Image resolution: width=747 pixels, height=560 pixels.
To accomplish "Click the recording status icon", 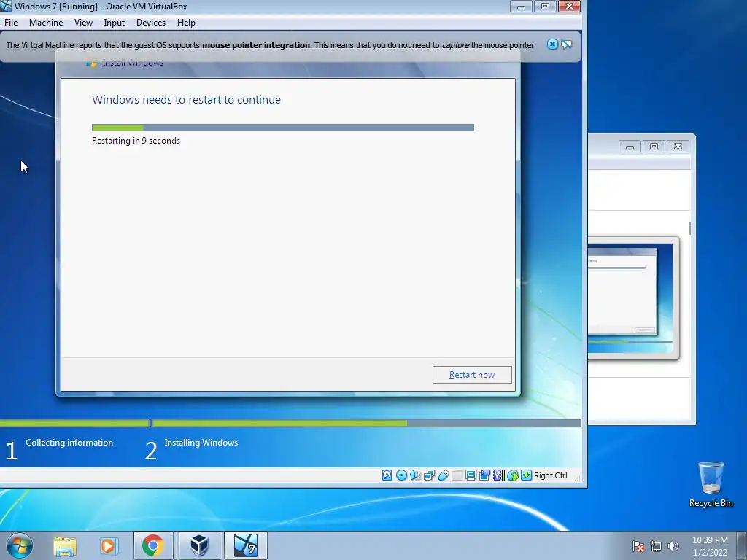I will [484, 475].
